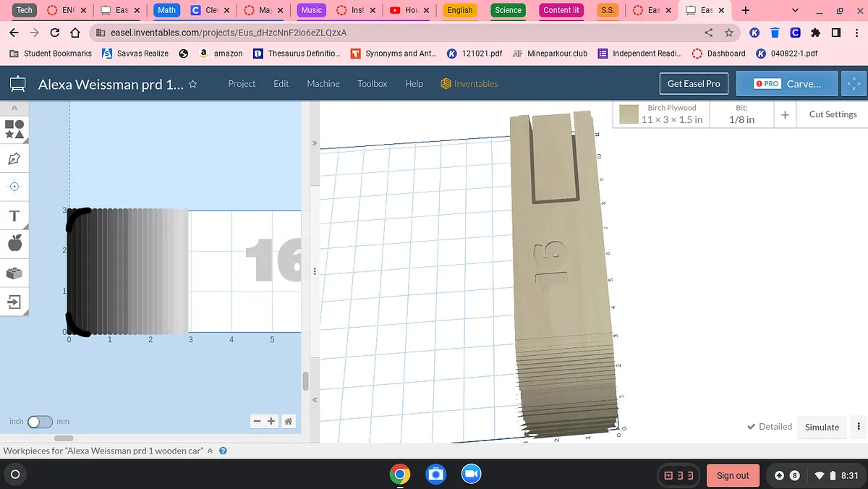Open the Help menu
The image size is (868, 489).
pyautogui.click(x=414, y=84)
